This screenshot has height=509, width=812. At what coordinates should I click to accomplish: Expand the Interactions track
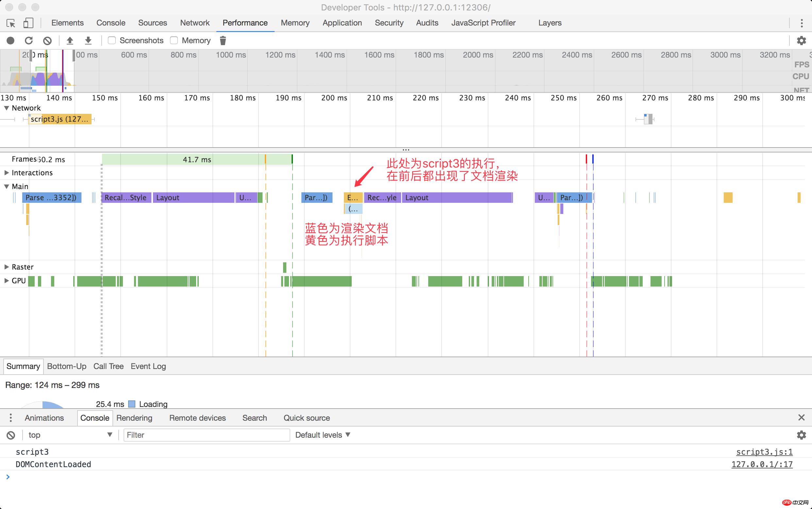(7, 173)
